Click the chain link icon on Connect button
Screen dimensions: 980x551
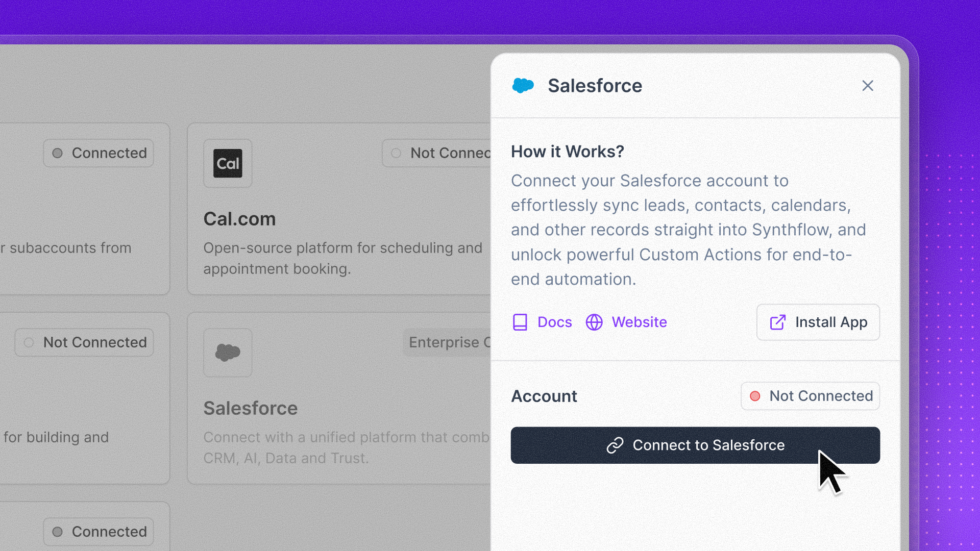click(615, 445)
